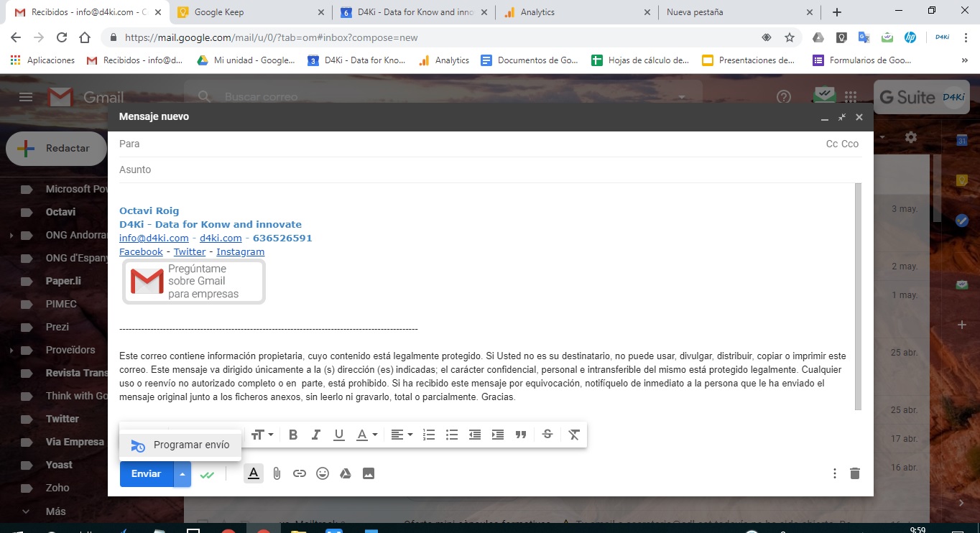Open the Gmail main menu hamburger
Screen dimensions: 980x533
click(26, 97)
